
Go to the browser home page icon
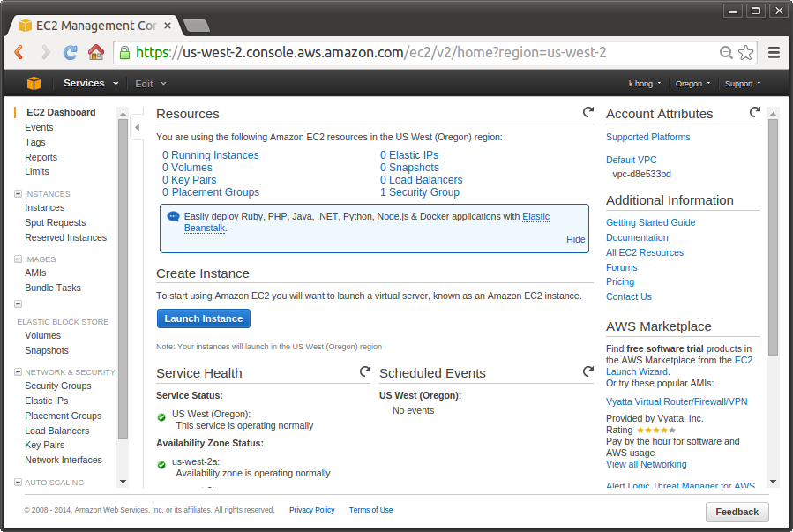(96, 52)
